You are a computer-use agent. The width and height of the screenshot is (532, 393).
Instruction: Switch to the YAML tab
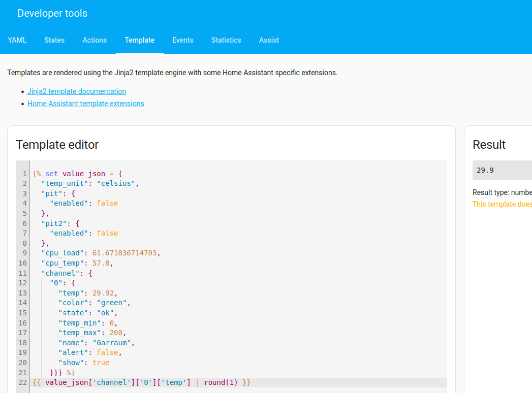point(17,40)
